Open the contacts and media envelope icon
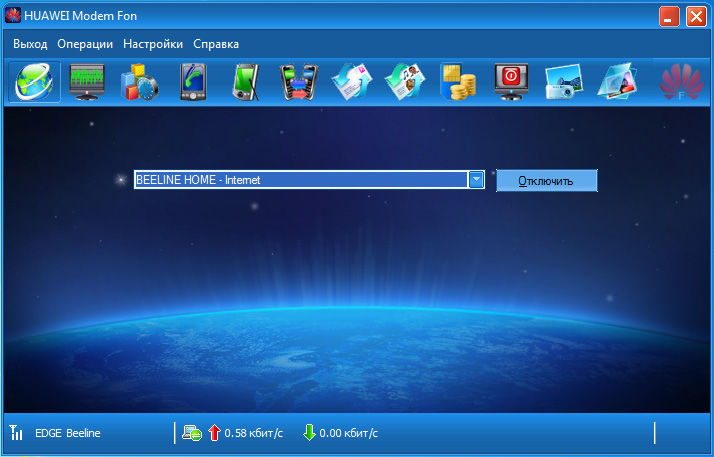714x457 pixels. pyautogui.click(x=405, y=82)
